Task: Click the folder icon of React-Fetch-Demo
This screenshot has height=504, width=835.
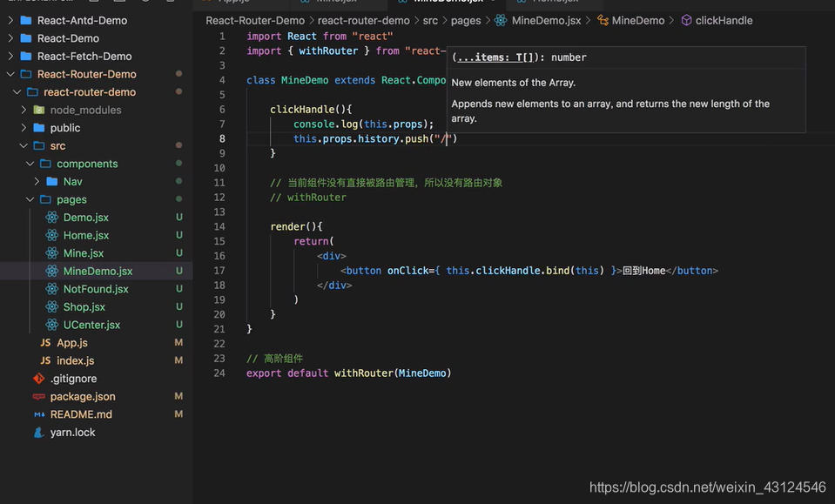Action: pos(25,56)
